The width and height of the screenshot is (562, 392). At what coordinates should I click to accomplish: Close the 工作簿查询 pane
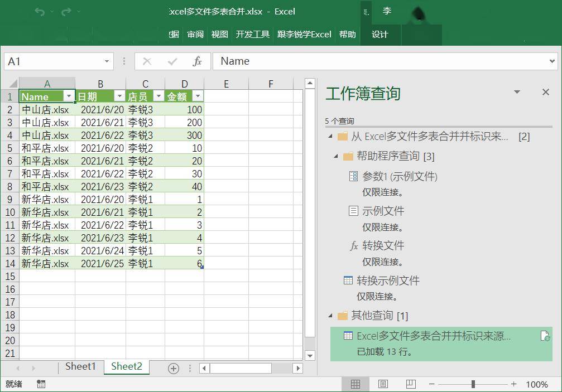coord(545,92)
